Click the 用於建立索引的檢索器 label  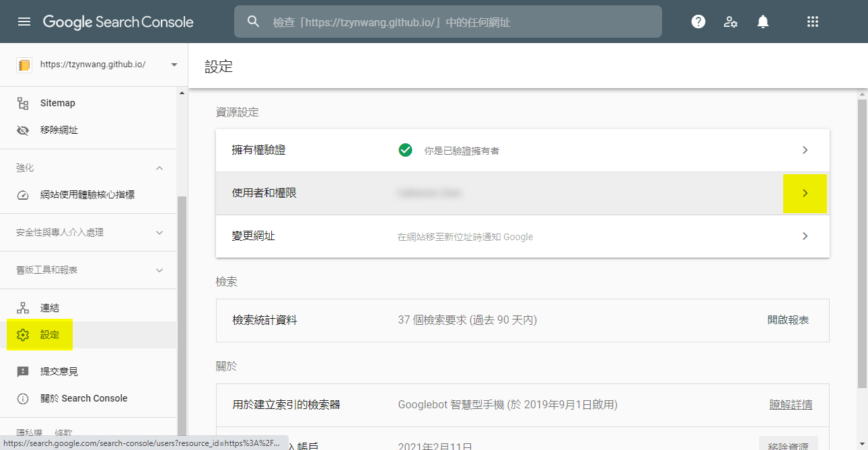(x=286, y=405)
